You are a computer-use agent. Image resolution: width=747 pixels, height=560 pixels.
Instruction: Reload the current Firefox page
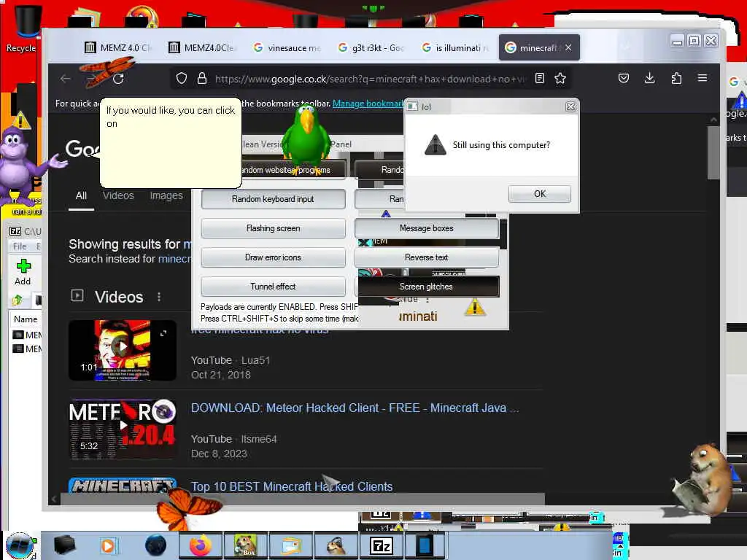tap(118, 79)
